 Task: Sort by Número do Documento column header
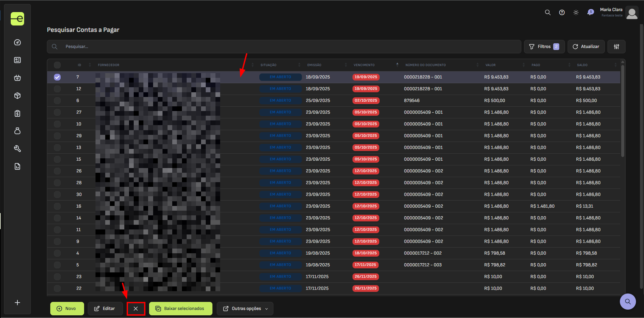pos(426,65)
